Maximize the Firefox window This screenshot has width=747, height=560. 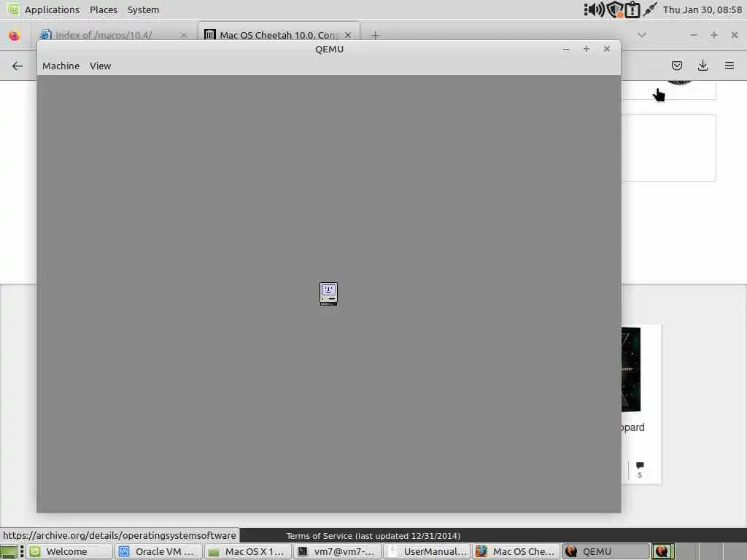713,35
